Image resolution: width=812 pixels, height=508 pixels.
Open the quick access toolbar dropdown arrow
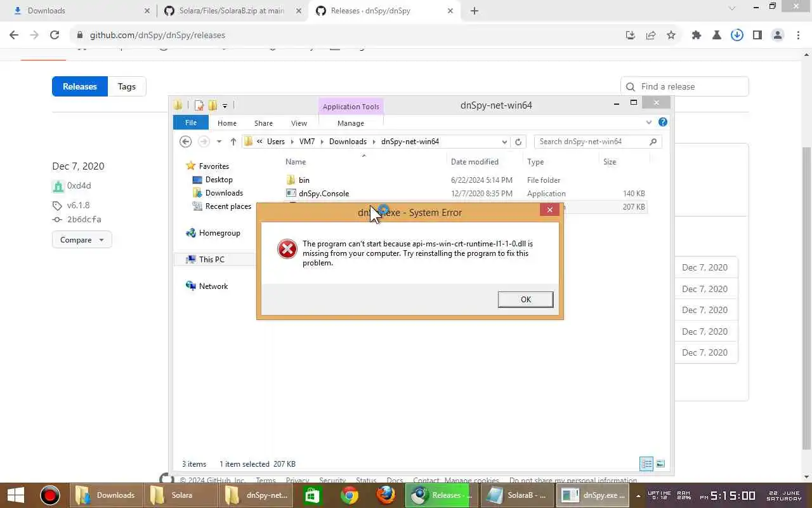tap(225, 105)
